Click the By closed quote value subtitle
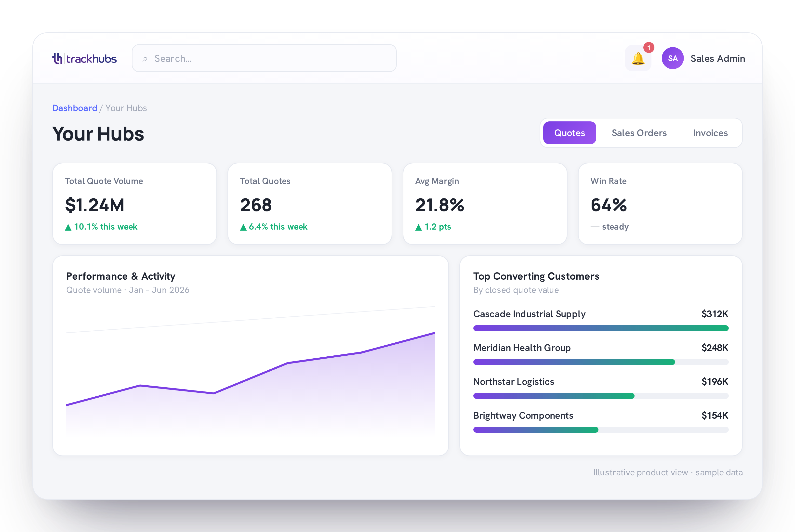The width and height of the screenshot is (795, 532). [x=516, y=290]
